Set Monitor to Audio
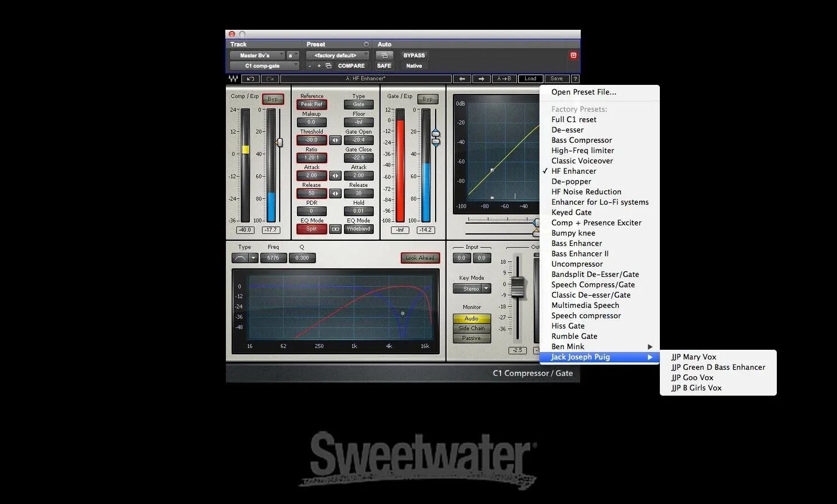The image size is (837, 504). pyautogui.click(x=472, y=318)
